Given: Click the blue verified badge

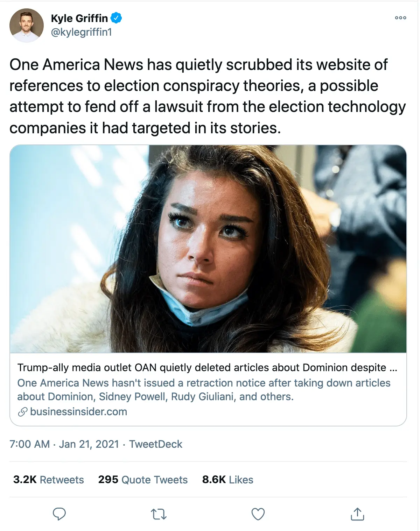Looking at the screenshot, I should [x=116, y=18].
